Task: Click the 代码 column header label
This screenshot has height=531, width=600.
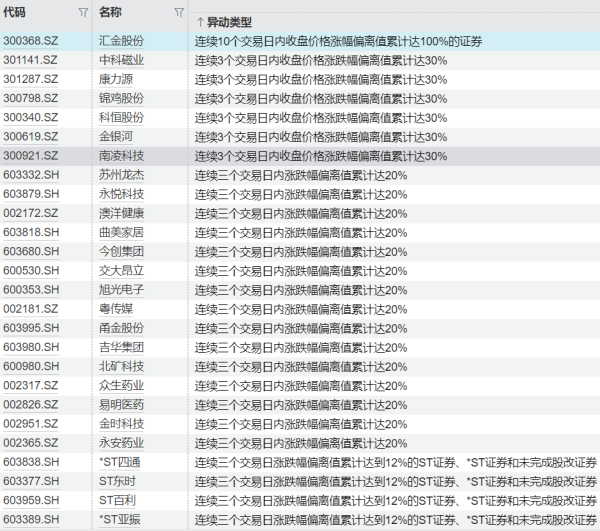Action: click(15, 12)
